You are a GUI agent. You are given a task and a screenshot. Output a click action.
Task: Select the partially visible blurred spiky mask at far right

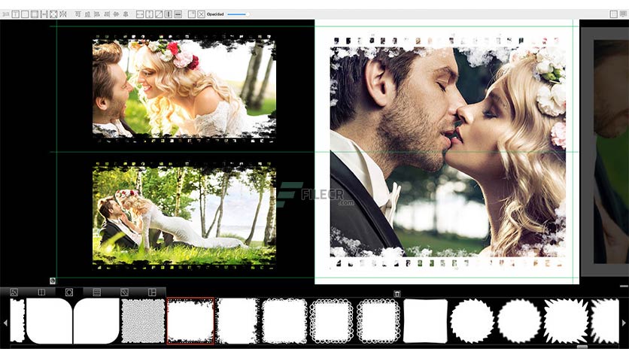point(605,321)
